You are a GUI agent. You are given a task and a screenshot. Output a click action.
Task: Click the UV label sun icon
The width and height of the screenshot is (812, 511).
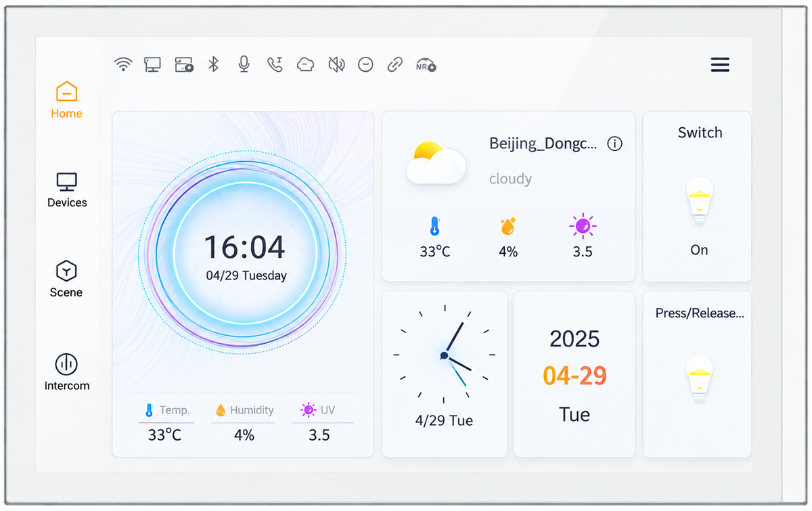coord(309,410)
